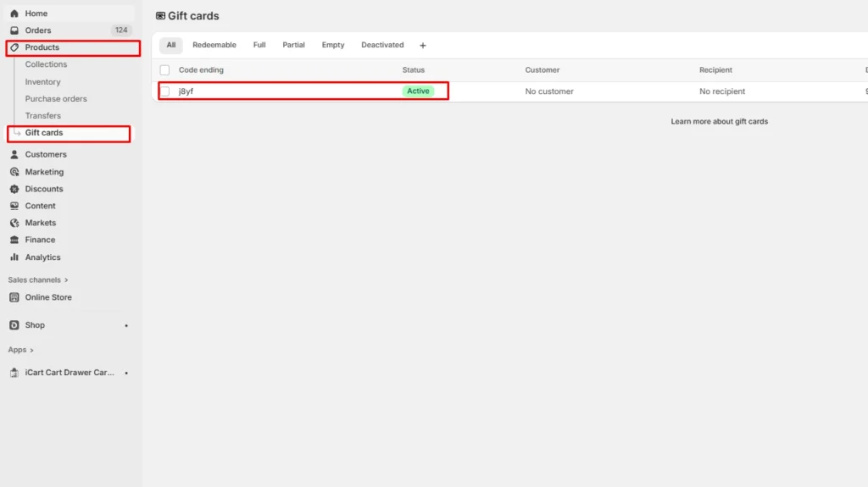Click the Discounts badge icon
868x487 pixels.
[x=14, y=189]
